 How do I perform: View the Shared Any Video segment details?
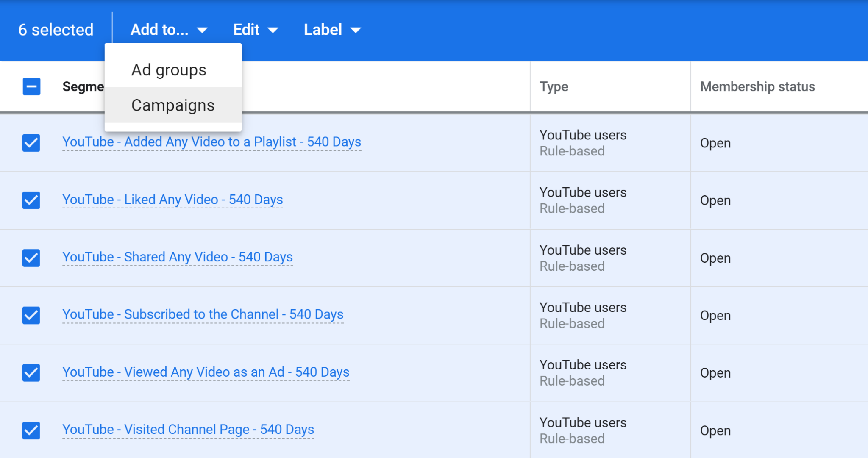pos(177,257)
